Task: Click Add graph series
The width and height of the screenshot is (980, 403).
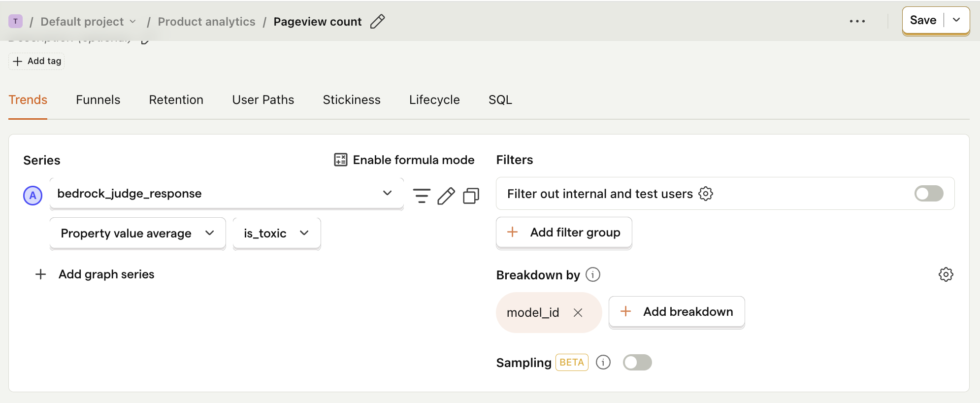Action: pos(96,274)
